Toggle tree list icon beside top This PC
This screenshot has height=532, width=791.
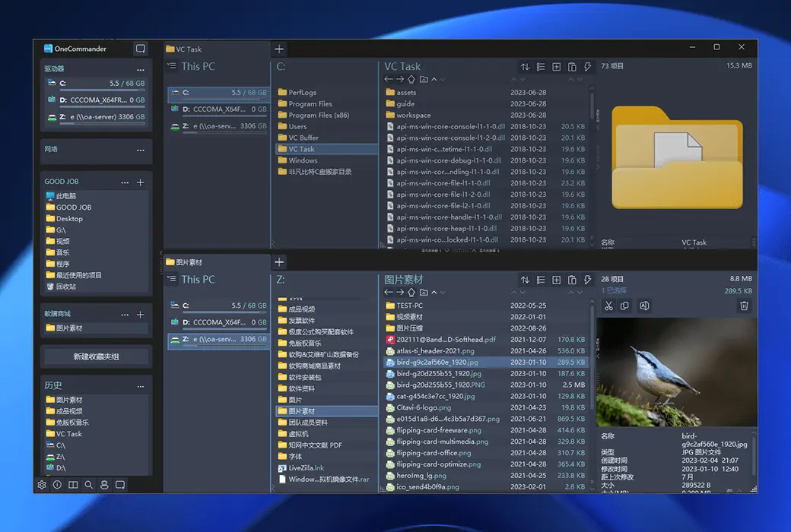pos(172,66)
